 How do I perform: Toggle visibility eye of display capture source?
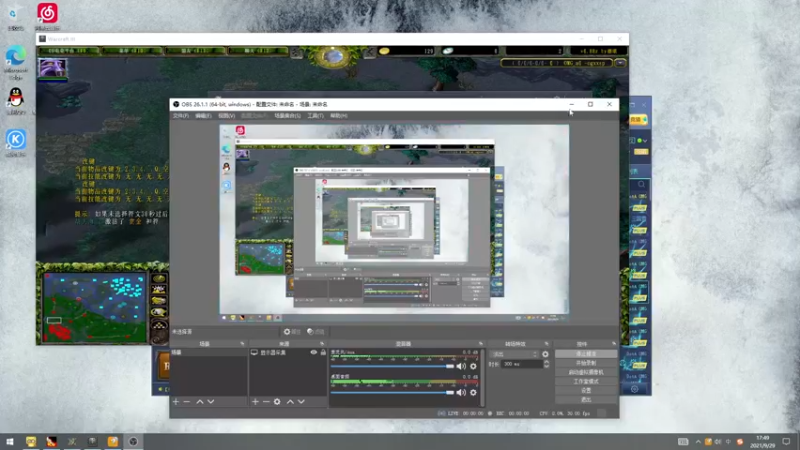tap(314, 353)
